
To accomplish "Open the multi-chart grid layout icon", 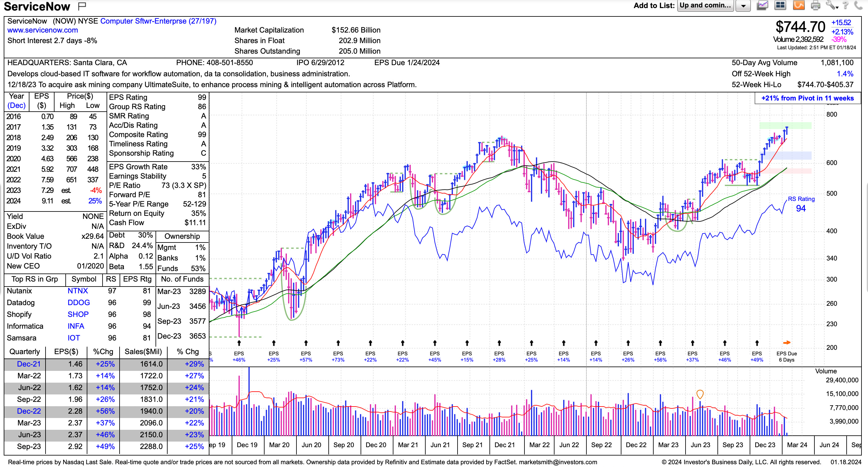I will (x=780, y=5).
